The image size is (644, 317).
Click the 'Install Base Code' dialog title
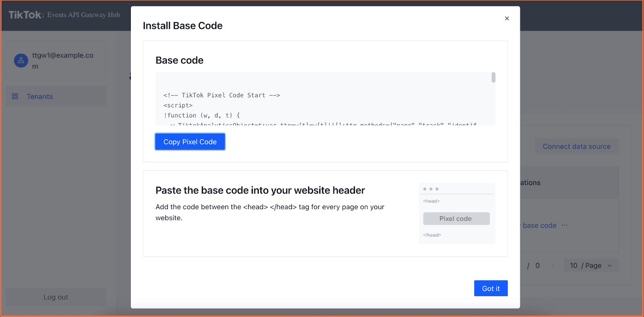pyautogui.click(x=183, y=26)
